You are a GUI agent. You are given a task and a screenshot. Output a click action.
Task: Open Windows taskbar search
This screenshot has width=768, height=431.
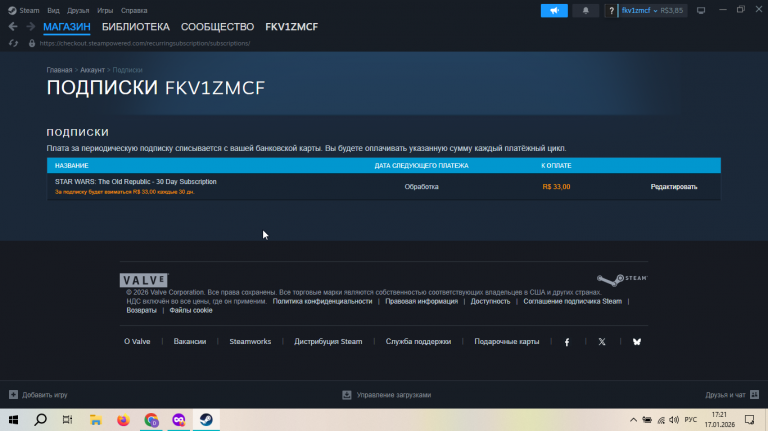[41, 420]
